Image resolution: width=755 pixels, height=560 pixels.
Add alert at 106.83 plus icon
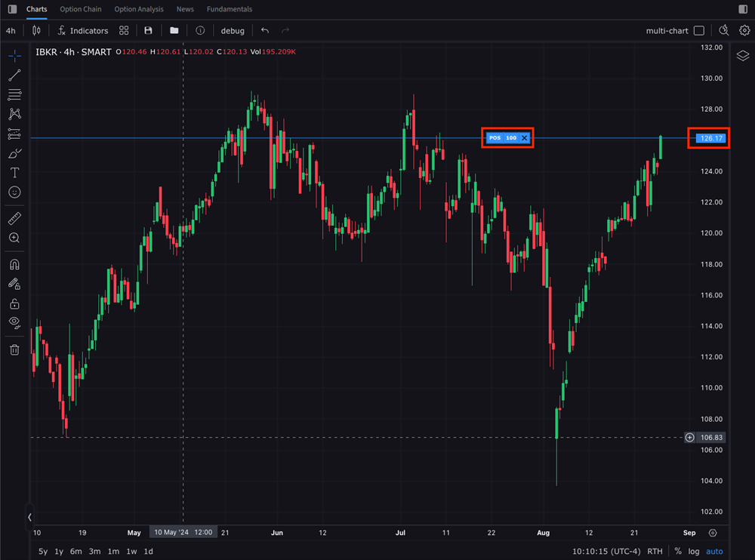[x=689, y=437]
